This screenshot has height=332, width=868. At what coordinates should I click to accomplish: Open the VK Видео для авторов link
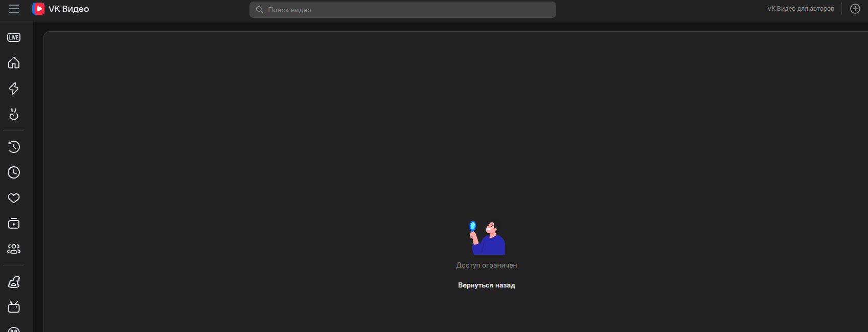pyautogui.click(x=800, y=9)
